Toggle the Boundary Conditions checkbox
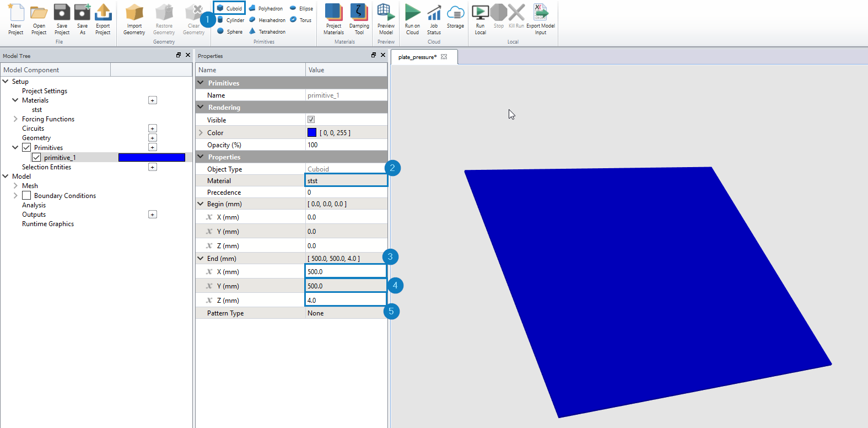Screen dimensions: 868x428 26,195
